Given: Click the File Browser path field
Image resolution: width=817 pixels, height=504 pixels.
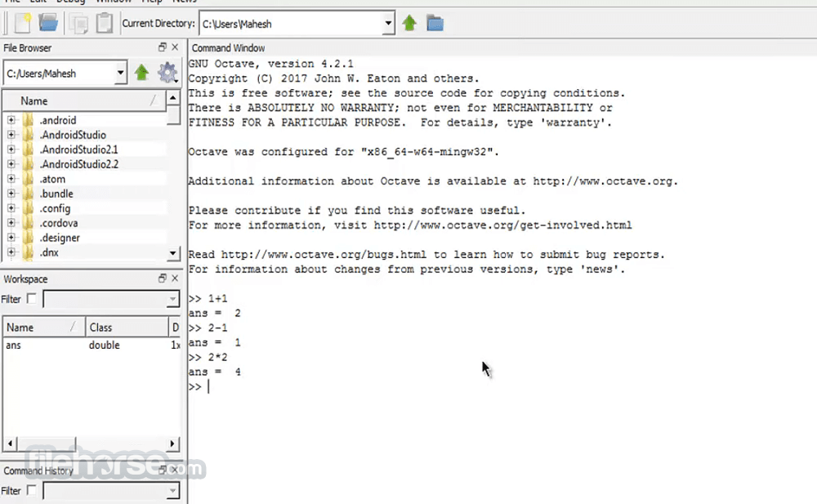Looking at the screenshot, I should pyautogui.click(x=59, y=74).
